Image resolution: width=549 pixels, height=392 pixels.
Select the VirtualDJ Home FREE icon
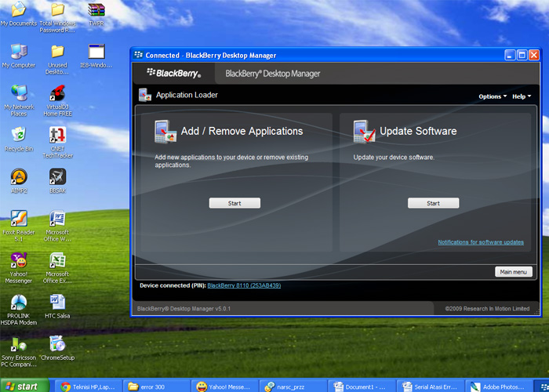click(57, 93)
